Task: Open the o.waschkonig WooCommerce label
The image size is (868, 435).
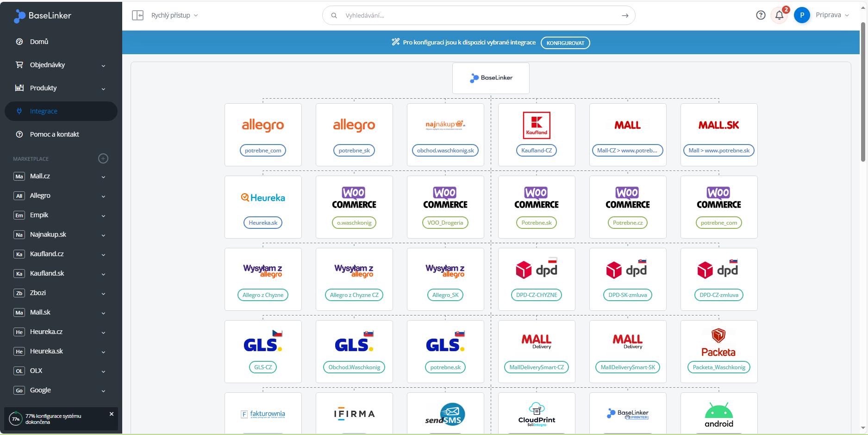Action: point(354,223)
